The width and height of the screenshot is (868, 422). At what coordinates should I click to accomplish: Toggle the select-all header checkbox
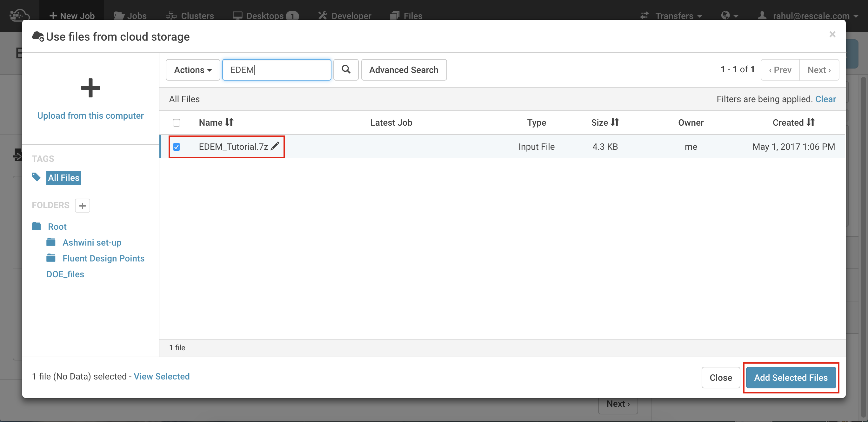click(177, 122)
